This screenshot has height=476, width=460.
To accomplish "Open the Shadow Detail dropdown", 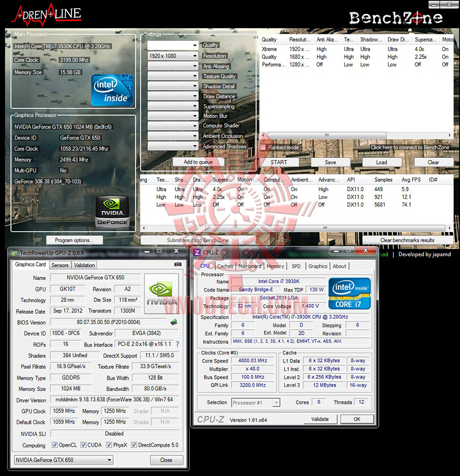I will (172, 86).
